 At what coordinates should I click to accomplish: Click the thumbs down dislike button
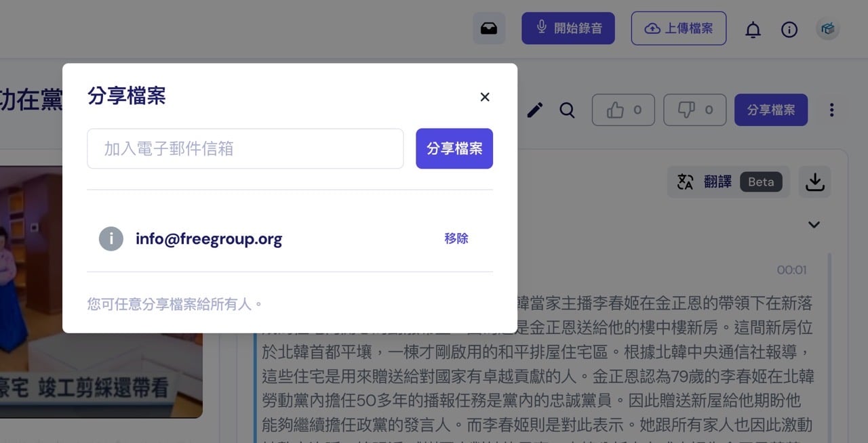point(694,110)
